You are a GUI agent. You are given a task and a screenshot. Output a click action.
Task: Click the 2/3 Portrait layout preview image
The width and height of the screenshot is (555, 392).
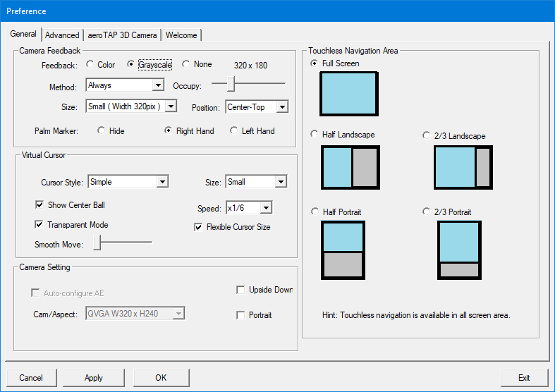[459, 251]
